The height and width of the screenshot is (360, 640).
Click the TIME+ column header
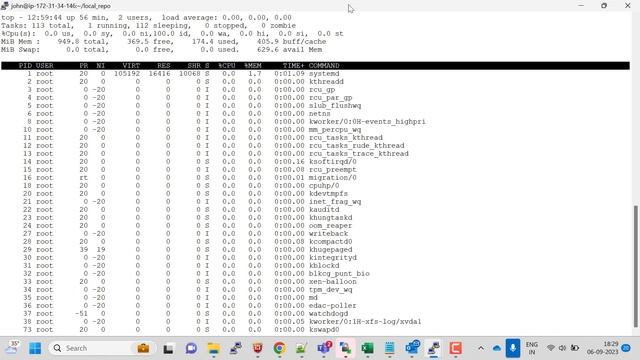293,66
